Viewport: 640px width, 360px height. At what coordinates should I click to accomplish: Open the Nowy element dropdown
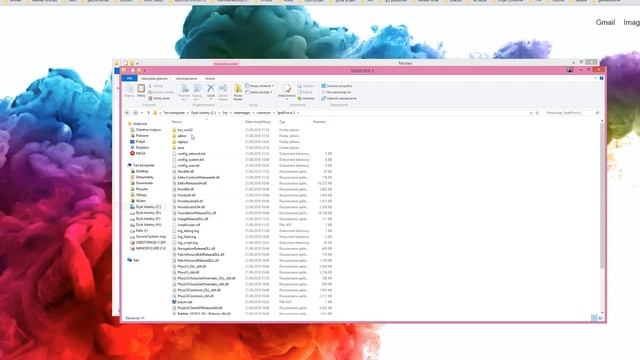[x=260, y=86]
